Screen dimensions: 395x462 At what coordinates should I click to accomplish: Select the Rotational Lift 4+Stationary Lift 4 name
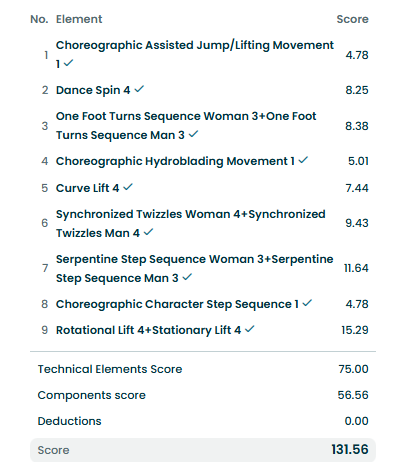coord(148,330)
